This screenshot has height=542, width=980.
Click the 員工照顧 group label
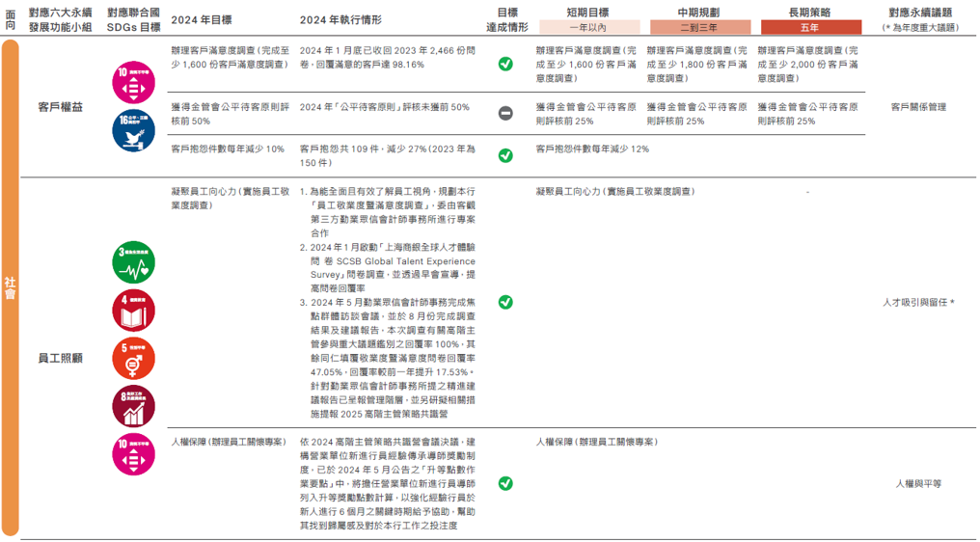tap(60, 358)
